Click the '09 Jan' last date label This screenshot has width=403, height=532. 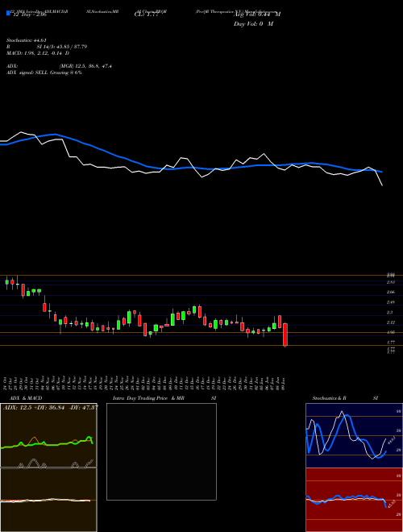284,384
